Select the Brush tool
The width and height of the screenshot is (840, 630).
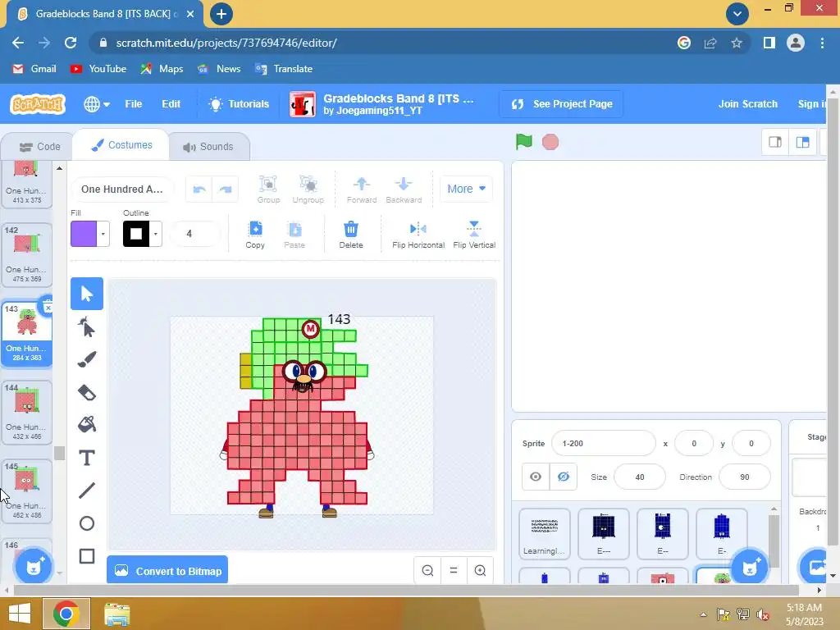click(87, 359)
